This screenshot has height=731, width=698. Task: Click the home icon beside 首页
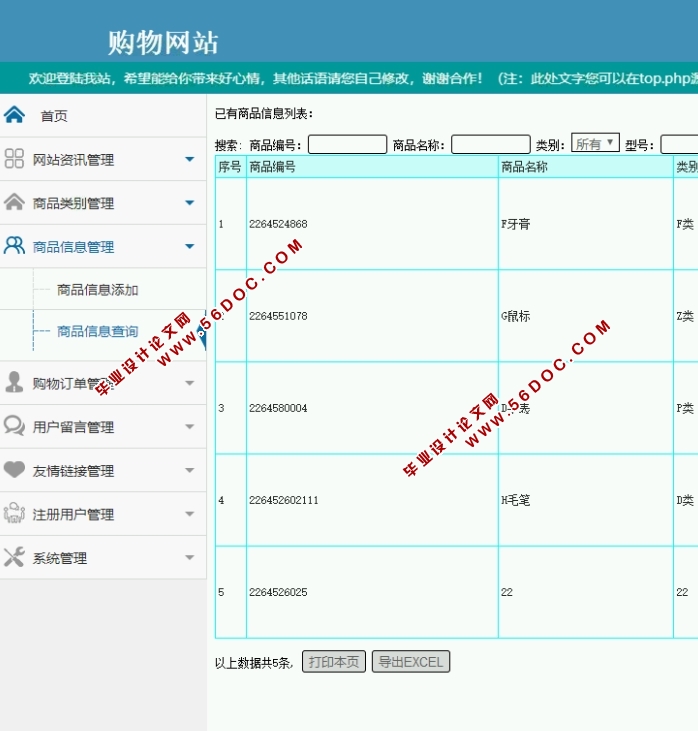point(14,114)
